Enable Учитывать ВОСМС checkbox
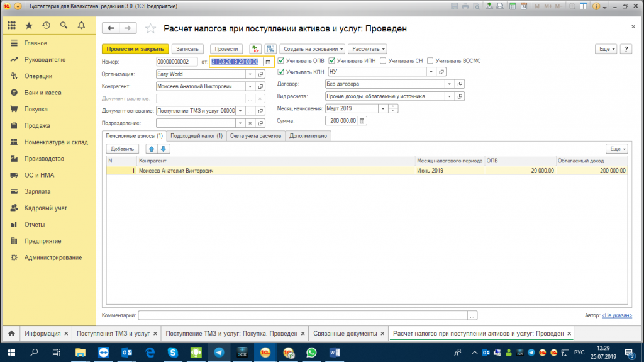 click(x=430, y=60)
